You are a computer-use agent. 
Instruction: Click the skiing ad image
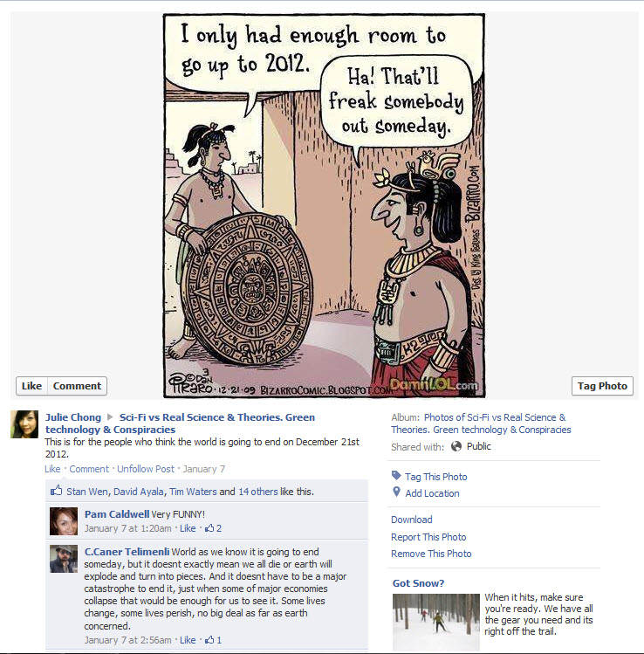click(436, 622)
